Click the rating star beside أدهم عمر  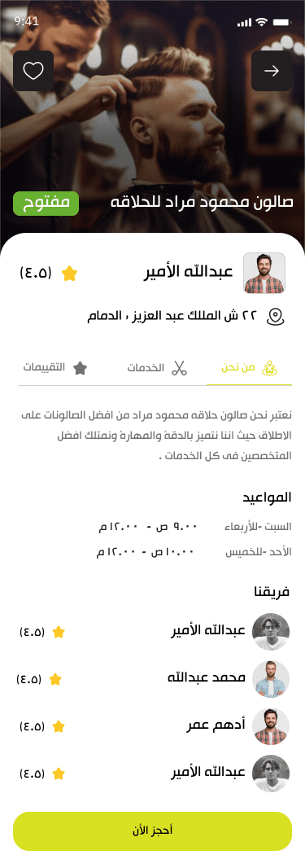tap(59, 727)
